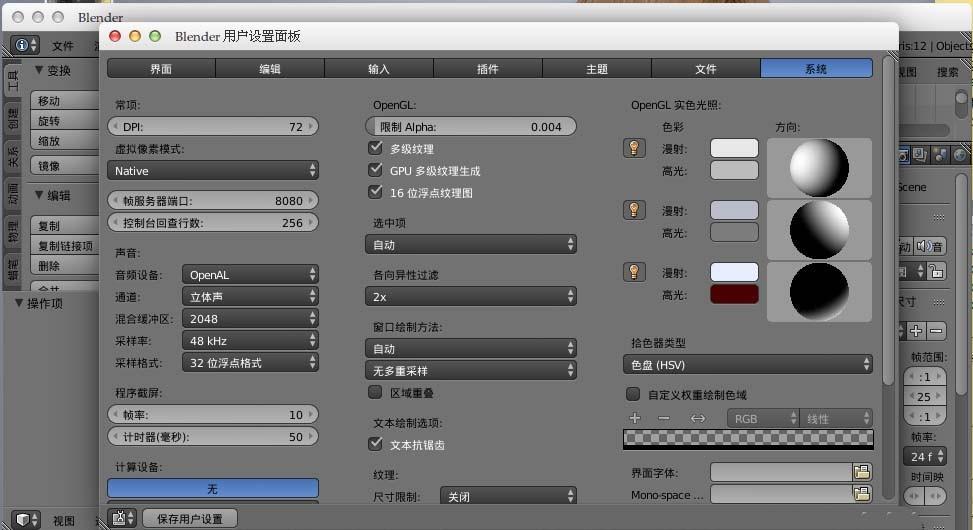The height and width of the screenshot is (530, 973).
Task: Click 移动 button in tools panel
Action: click(x=65, y=101)
